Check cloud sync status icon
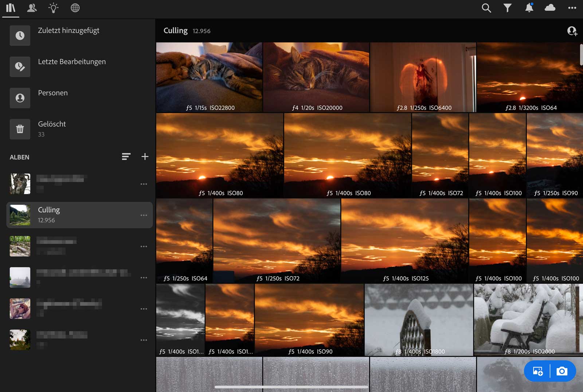Screen dimensions: 583x392 tap(550, 8)
